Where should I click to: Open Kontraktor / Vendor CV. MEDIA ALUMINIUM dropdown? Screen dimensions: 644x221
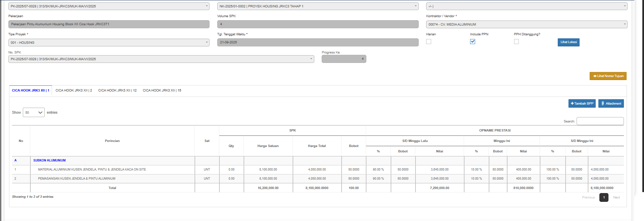coord(526,24)
